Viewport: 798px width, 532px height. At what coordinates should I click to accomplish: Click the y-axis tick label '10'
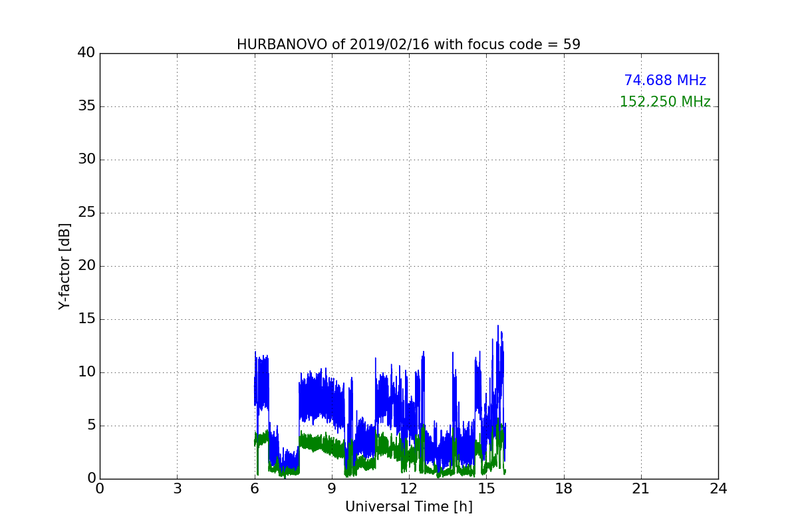[86, 372]
